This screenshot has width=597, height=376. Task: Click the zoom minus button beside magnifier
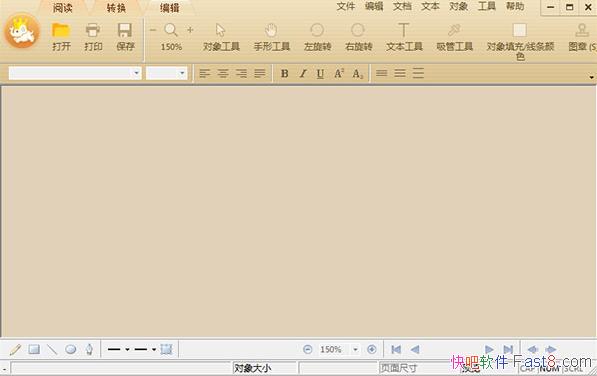click(153, 30)
